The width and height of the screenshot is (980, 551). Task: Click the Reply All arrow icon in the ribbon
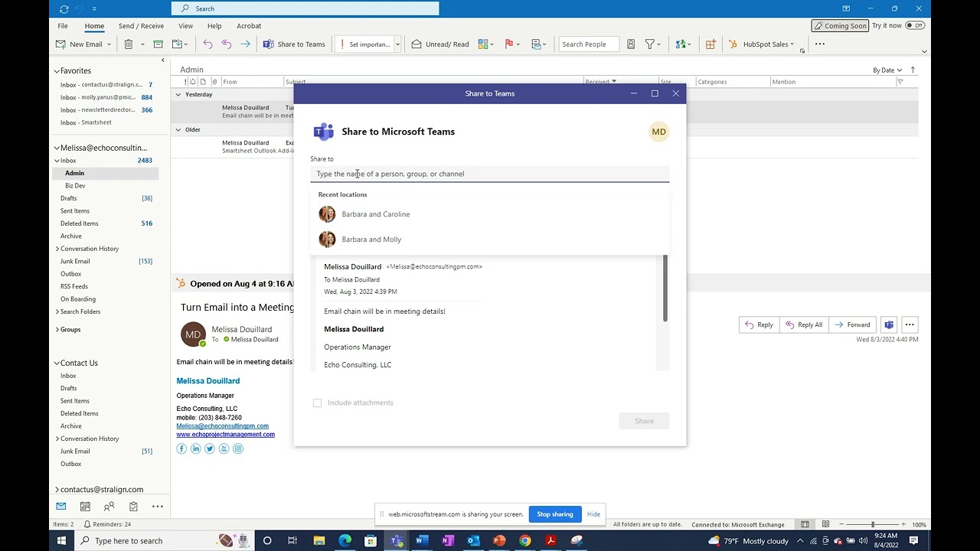tap(227, 44)
